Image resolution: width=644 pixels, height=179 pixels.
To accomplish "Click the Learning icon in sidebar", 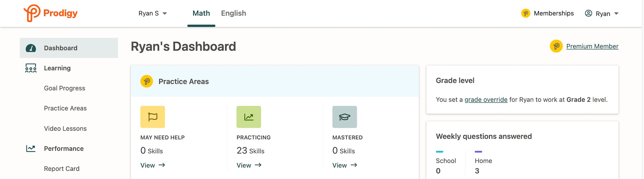I will pos(31,68).
